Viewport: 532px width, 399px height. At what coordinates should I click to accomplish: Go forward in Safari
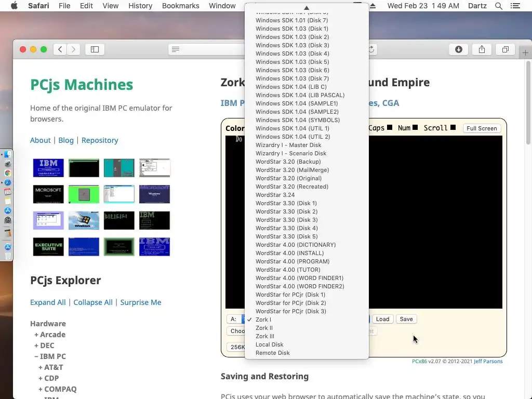pos(73,49)
